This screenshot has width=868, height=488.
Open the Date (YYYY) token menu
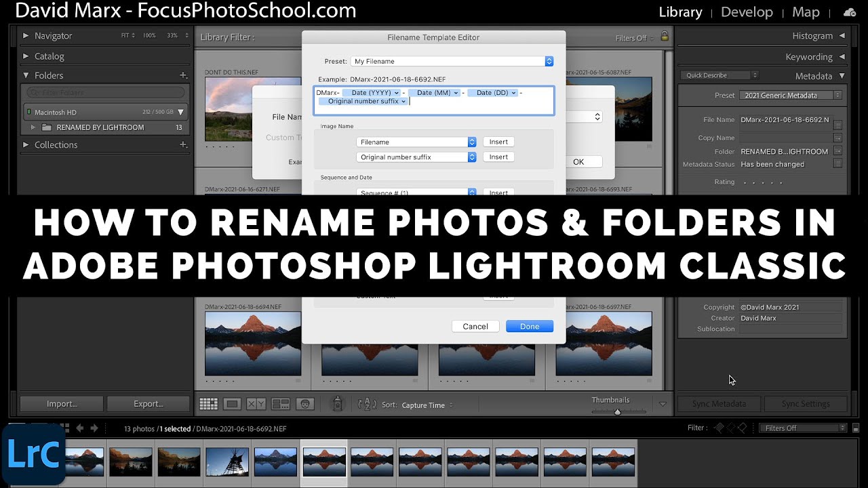point(371,93)
